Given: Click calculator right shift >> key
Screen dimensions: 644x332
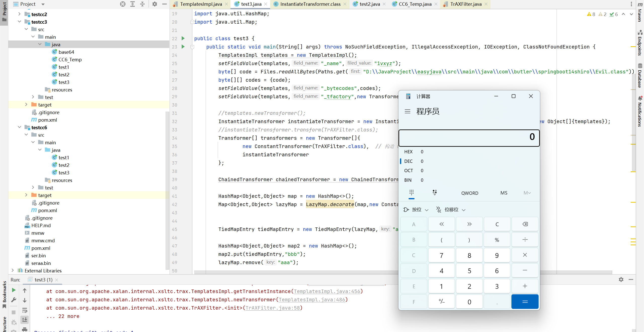Looking at the screenshot, I should click(x=469, y=224).
